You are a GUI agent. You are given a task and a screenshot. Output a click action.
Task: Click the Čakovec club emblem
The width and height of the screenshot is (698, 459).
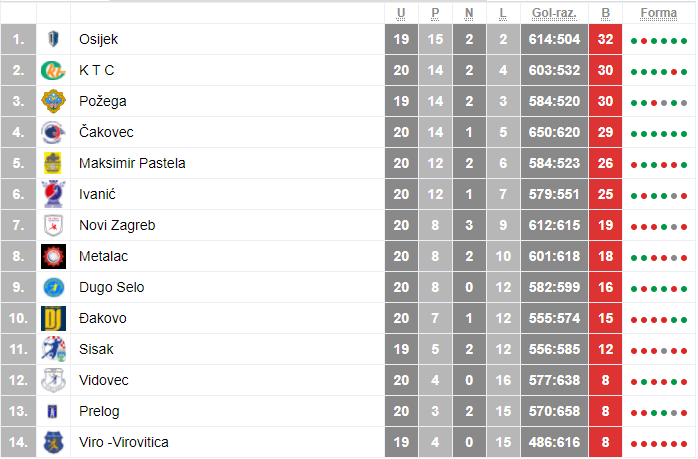tap(53, 132)
